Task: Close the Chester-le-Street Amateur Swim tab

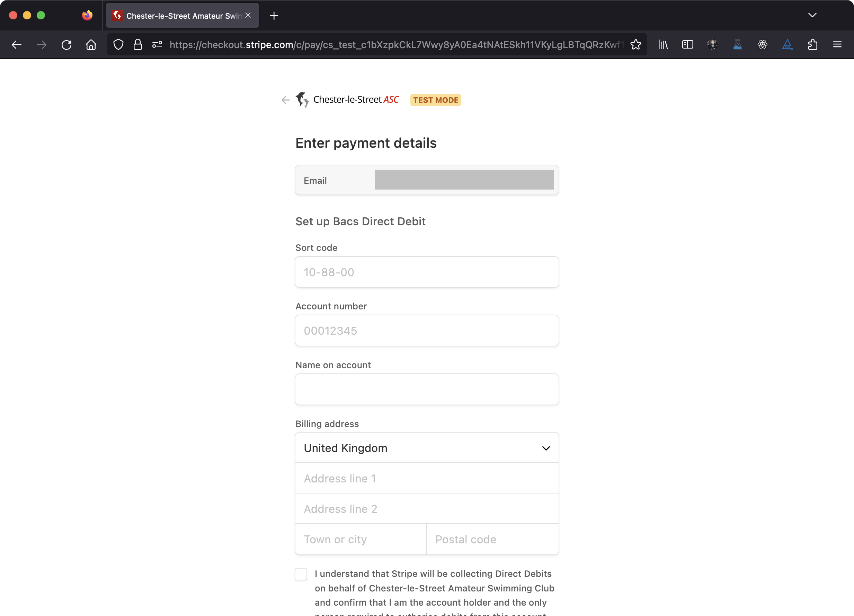Action: click(x=248, y=16)
